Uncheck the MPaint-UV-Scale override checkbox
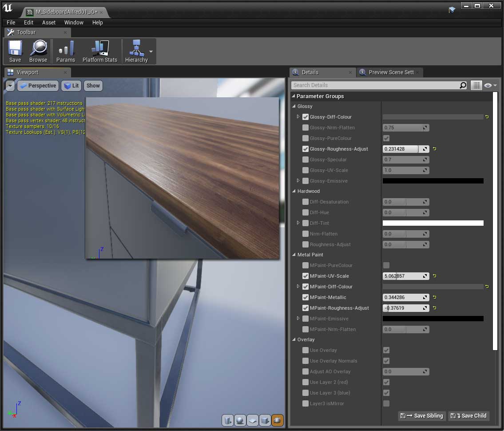The image size is (504, 431). [306, 275]
